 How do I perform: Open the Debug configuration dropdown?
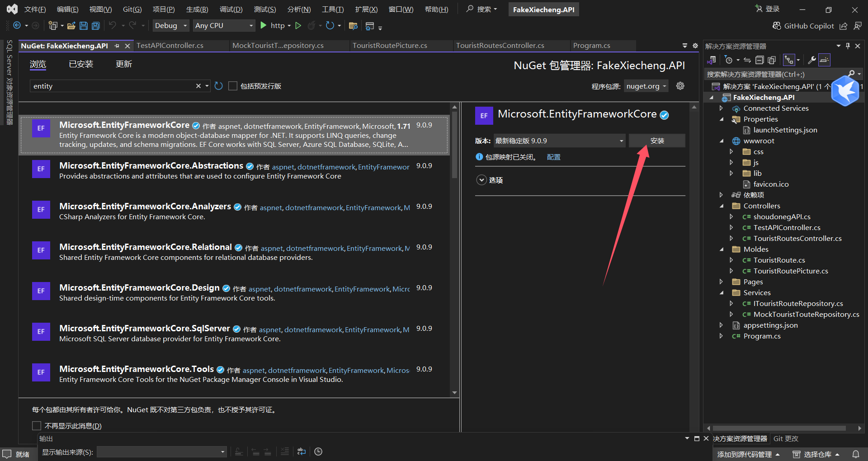(170, 26)
